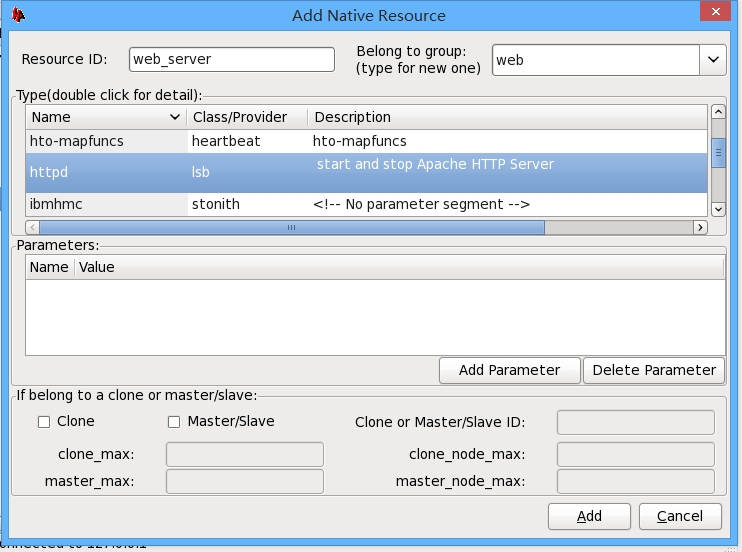Image resolution: width=742 pixels, height=552 pixels.
Task: Sort by the Name column header
Action: (106, 117)
